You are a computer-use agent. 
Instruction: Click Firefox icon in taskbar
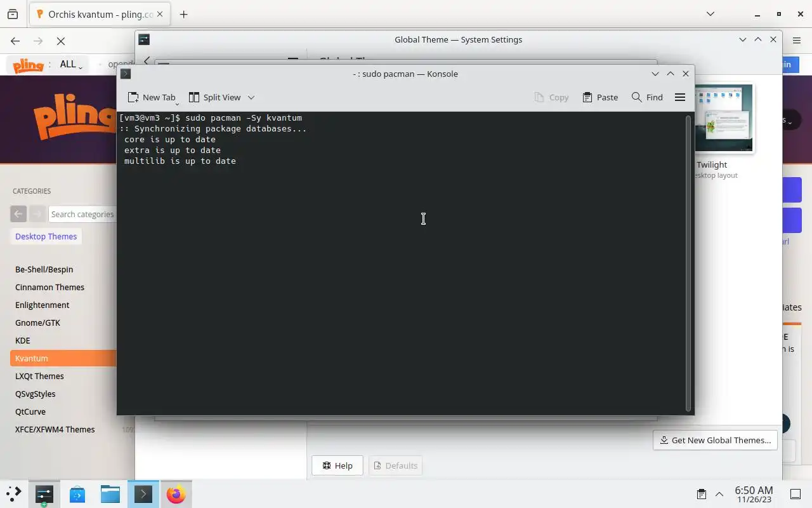click(x=176, y=494)
